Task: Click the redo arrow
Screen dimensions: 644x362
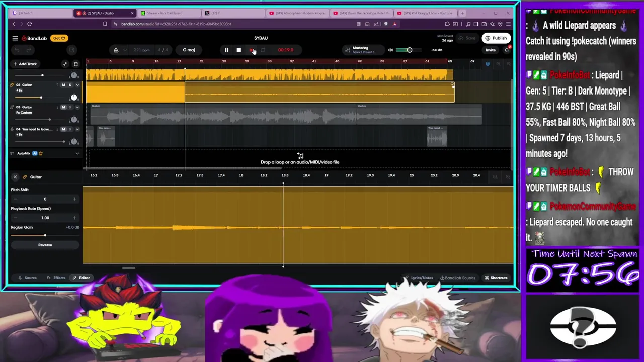Action: pyautogui.click(x=29, y=50)
